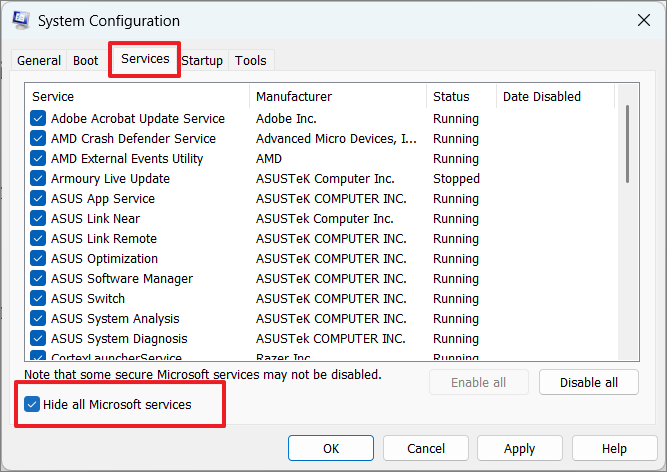
Task: Uncheck ASUS Optimization checkbox
Action: click(x=38, y=258)
